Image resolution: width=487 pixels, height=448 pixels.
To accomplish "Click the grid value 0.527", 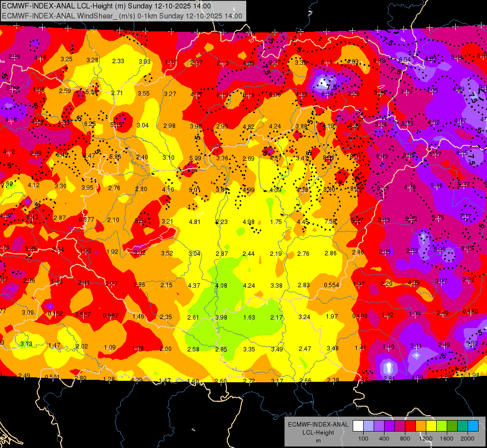I will point(83,315).
